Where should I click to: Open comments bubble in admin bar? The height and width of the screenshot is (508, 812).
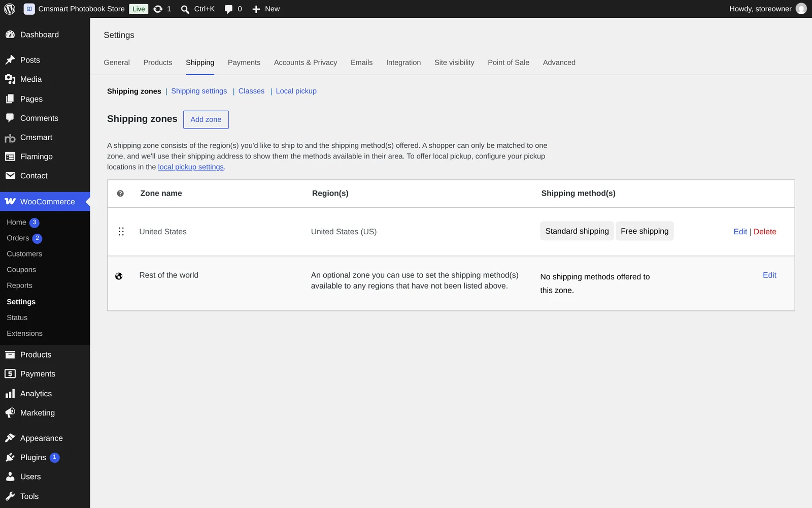(228, 9)
